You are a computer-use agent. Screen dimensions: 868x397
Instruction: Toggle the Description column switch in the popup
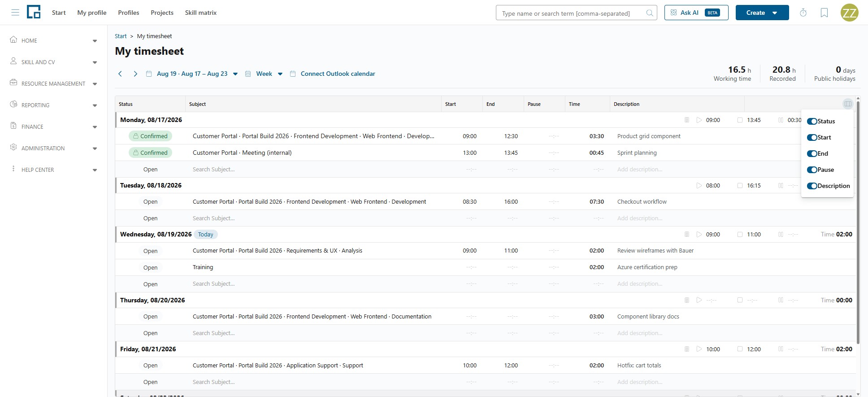click(x=812, y=186)
